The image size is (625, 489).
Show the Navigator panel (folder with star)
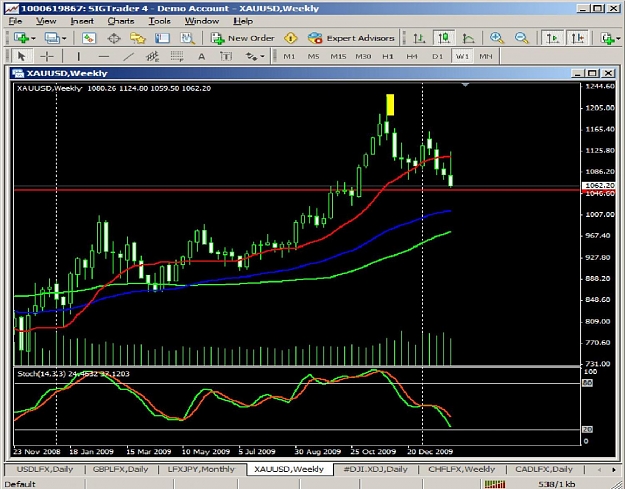(x=138, y=38)
